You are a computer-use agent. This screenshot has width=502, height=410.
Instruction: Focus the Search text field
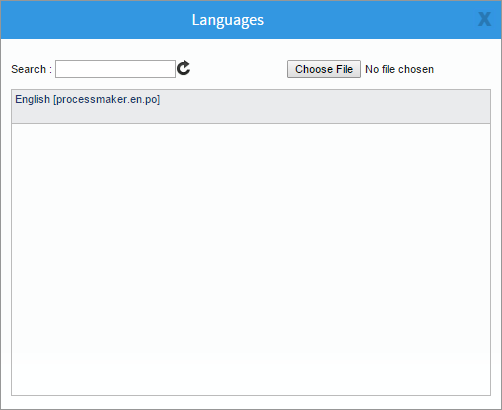pyautogui.click(x=115, y=69)
